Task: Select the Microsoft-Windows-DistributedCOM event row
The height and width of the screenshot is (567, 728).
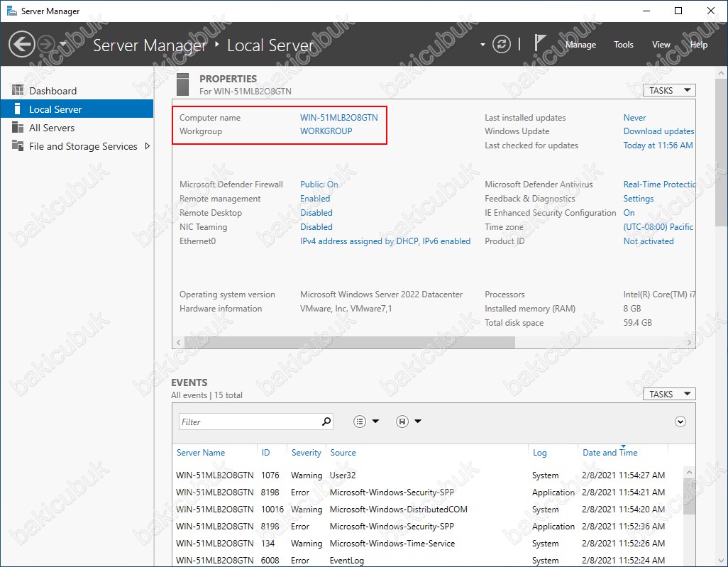Action: tap(427, 510)
